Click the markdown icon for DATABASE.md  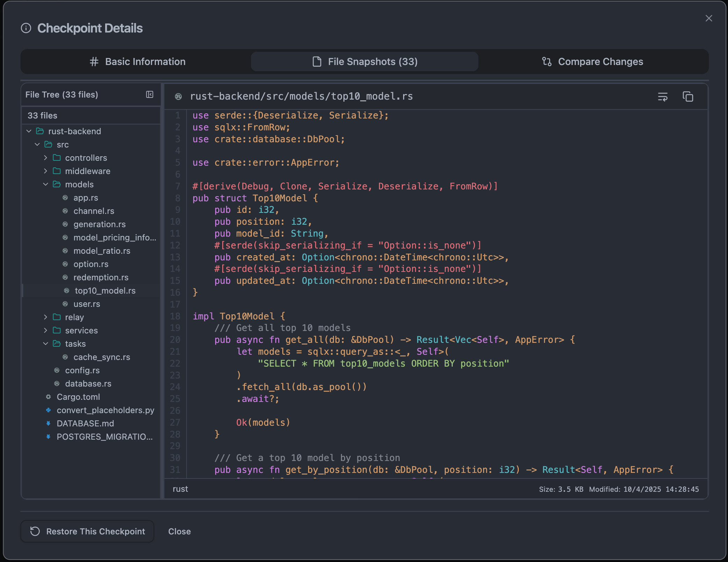click(49, 423)
